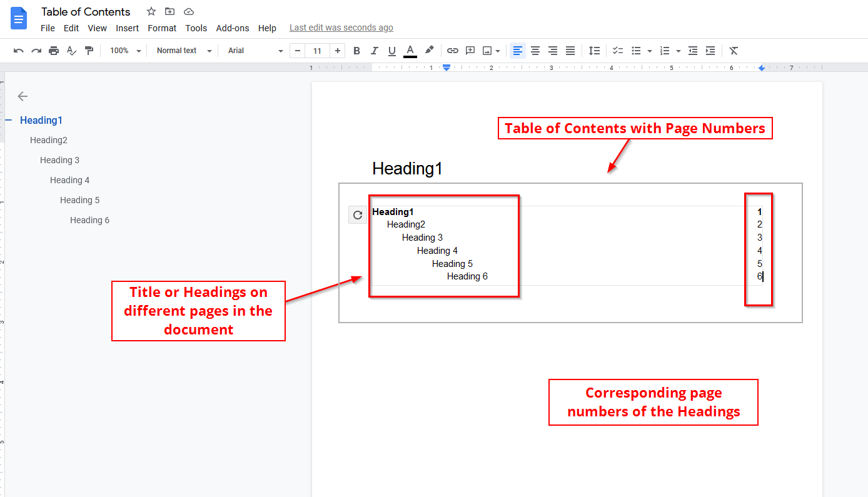
Task: Insert a link
Action: pos(453,51)
